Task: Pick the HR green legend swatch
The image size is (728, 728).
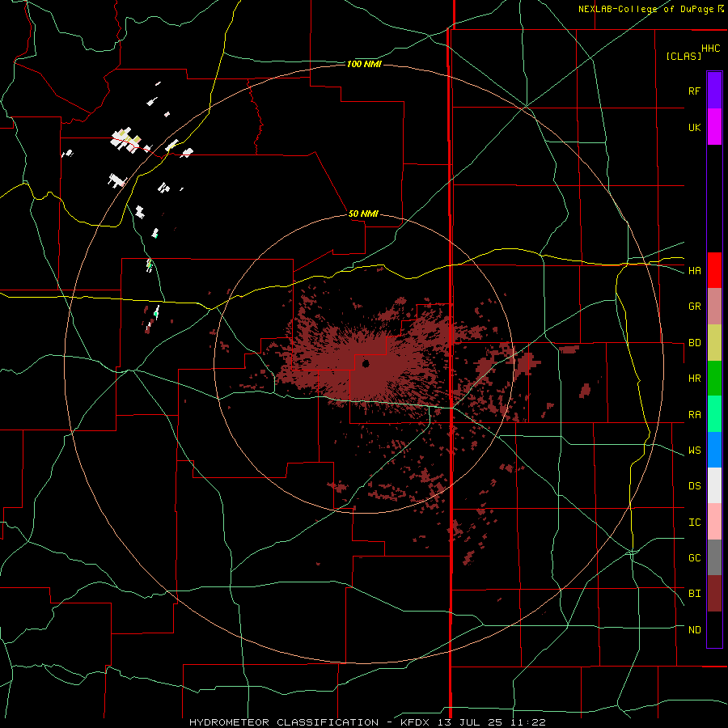Action: coord(714,379)
